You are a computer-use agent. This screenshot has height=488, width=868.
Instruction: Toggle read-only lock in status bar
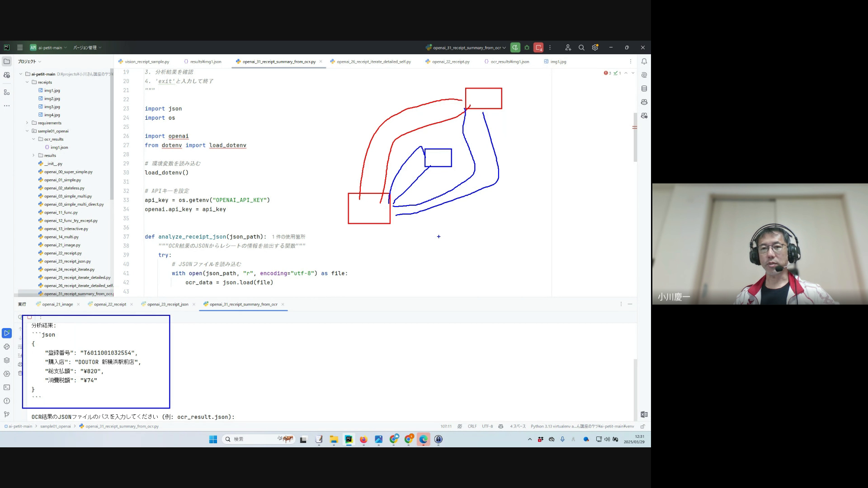coord(642,426)
